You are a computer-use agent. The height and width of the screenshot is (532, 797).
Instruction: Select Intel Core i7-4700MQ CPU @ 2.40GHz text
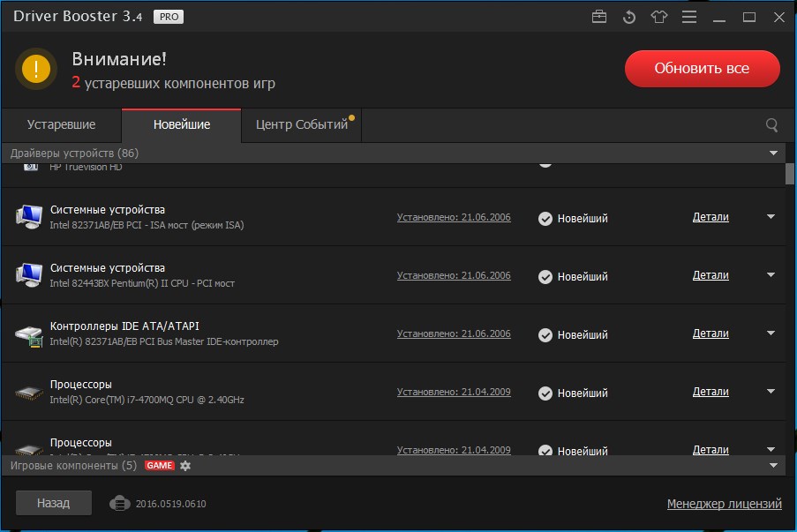(147, 400)
